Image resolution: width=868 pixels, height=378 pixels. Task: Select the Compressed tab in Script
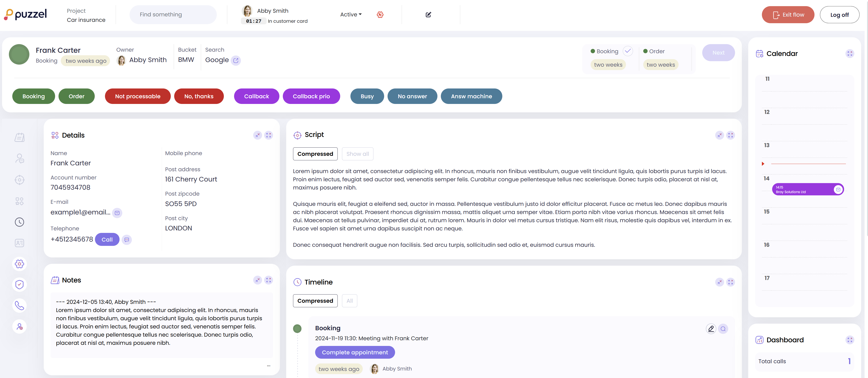pyautogui.click(x=315, y=154)
